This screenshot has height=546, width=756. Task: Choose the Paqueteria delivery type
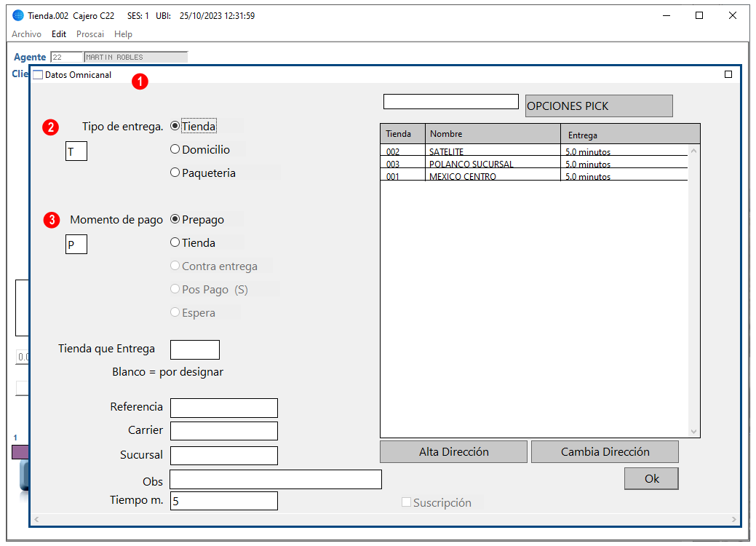click(203, 173)
